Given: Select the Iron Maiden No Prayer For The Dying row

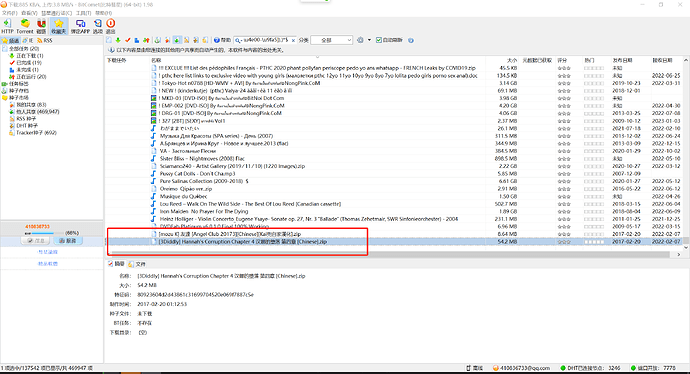Looking at the screenshot, I should point(393,212).
